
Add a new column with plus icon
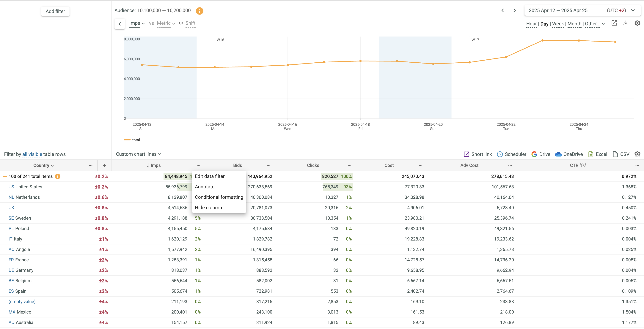coord(104,165)
